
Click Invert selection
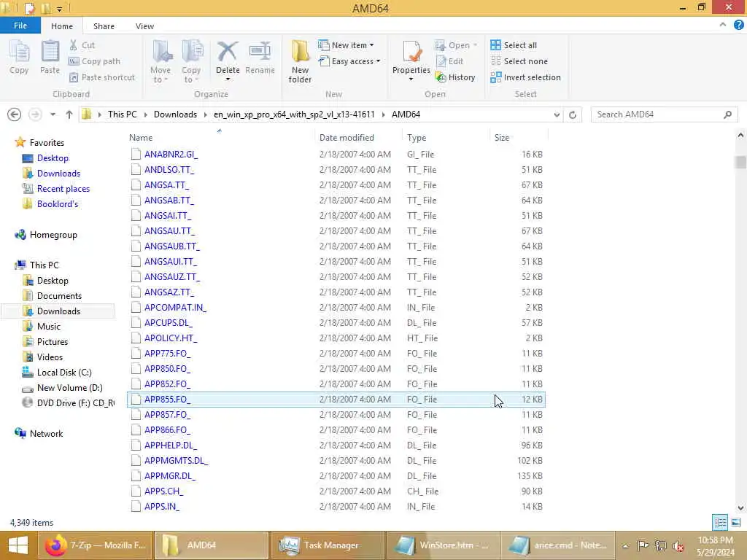coord(525,77)
